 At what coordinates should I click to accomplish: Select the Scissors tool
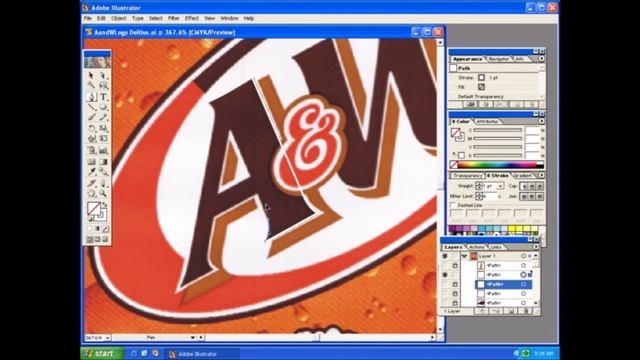103,183
